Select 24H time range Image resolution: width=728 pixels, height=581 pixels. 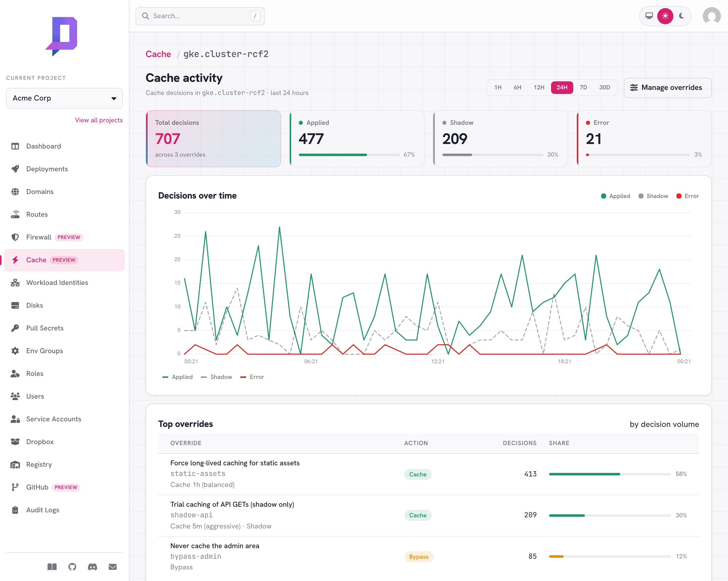pos(562,87)
